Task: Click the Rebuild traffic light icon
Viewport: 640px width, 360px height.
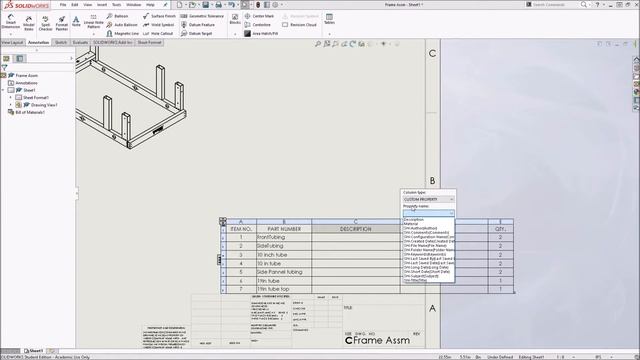Action: point(258,5)
